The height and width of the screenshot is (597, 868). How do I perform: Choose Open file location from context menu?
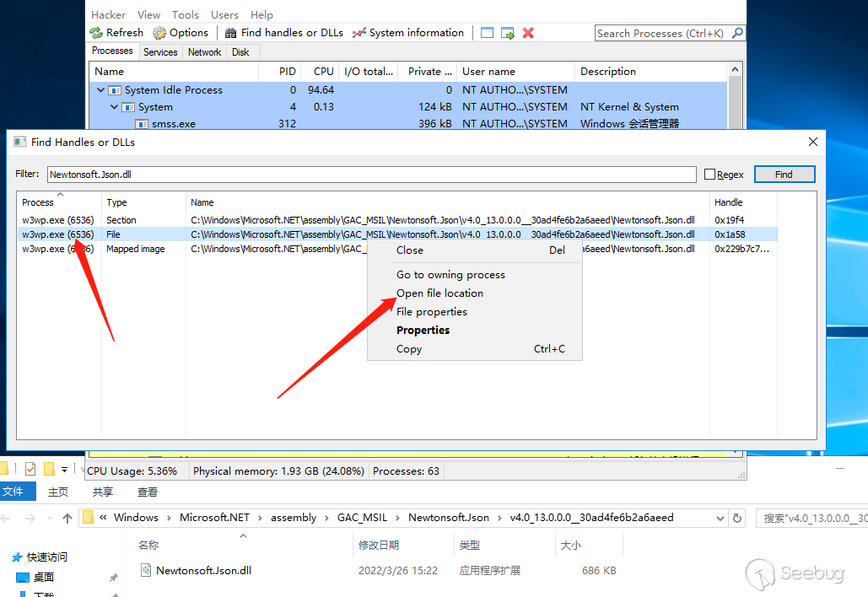439,293
